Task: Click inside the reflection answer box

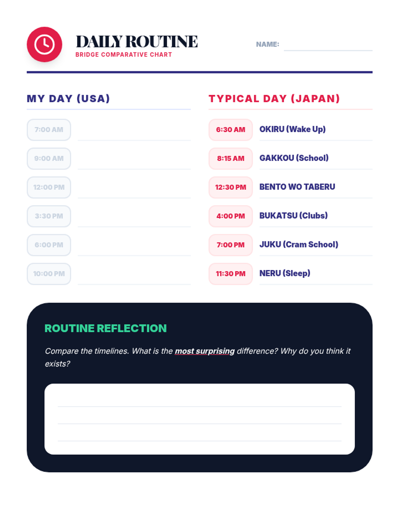Action: point(199,419)
